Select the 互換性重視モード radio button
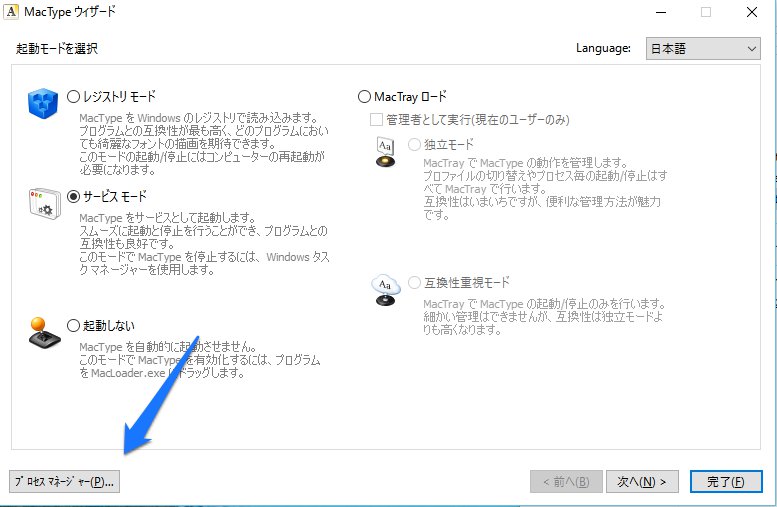The height and width of the screenshot is (507, 777). click(414, 282)
